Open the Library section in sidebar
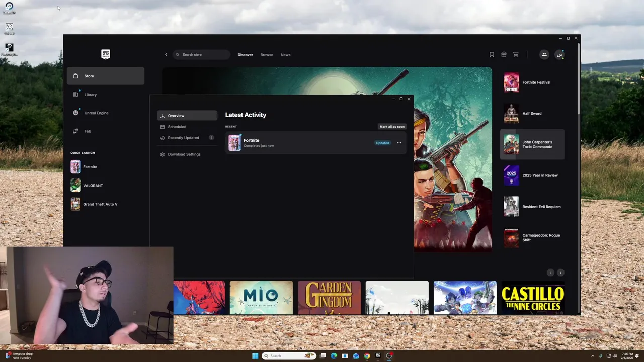 106,95
